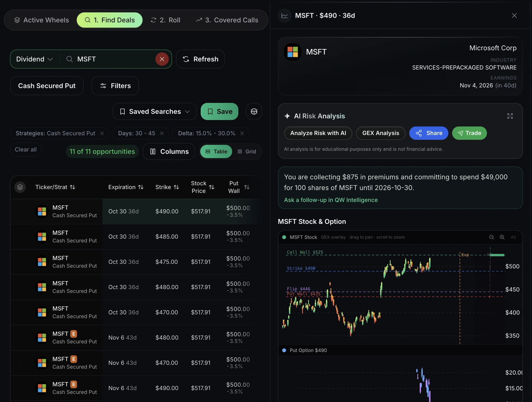532x402 pixels.
Task: Remove the Strategies: Cash Secured Put filter
Action: pos(102,133)
